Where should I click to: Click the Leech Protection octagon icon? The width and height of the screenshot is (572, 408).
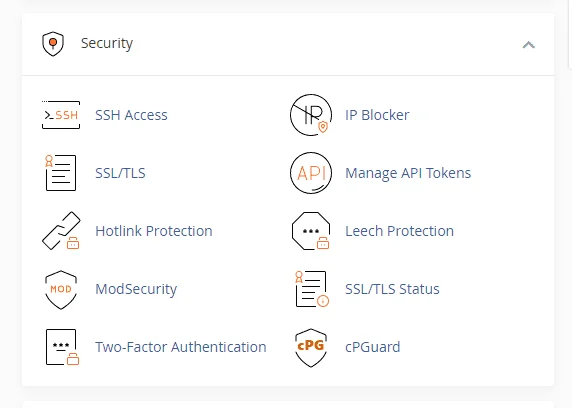311,231
